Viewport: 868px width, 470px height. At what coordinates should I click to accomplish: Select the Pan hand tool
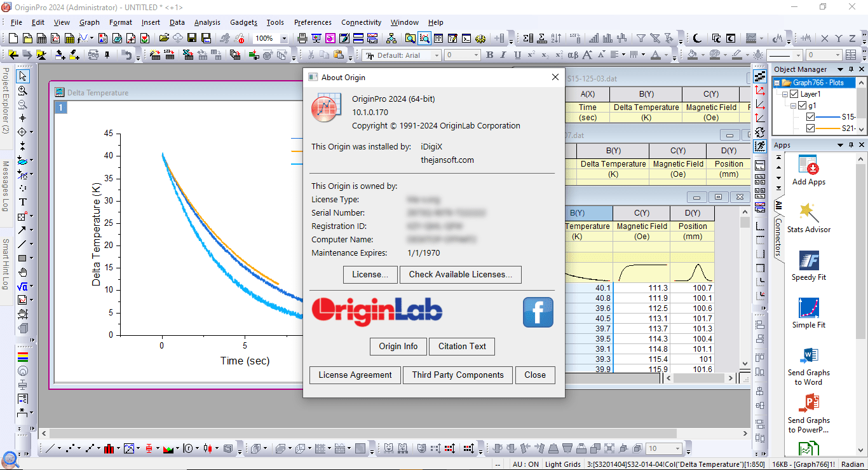[23, 272]
